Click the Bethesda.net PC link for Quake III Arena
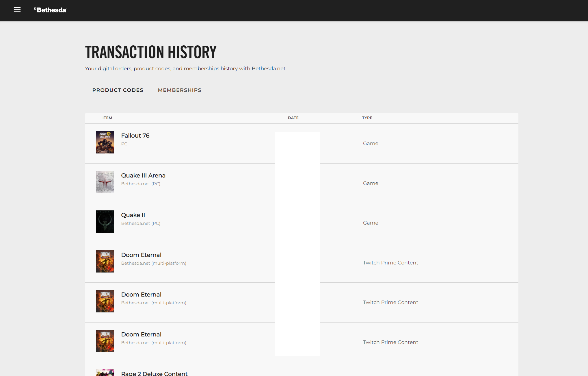Screen dimensions: 588x376 pos(141,184)
